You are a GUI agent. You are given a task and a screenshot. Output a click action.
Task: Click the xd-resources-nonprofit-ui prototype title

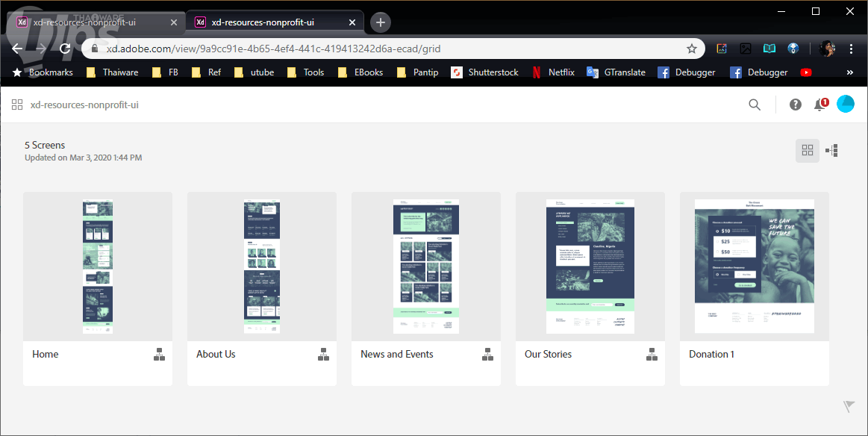point(84,105)
